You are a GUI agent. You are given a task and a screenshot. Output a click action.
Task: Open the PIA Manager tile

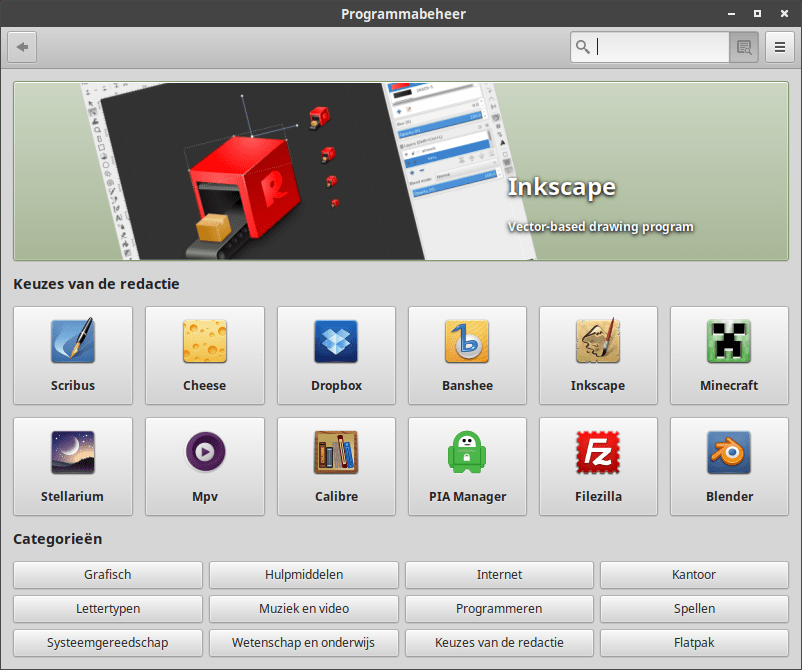tap(467, 466)
